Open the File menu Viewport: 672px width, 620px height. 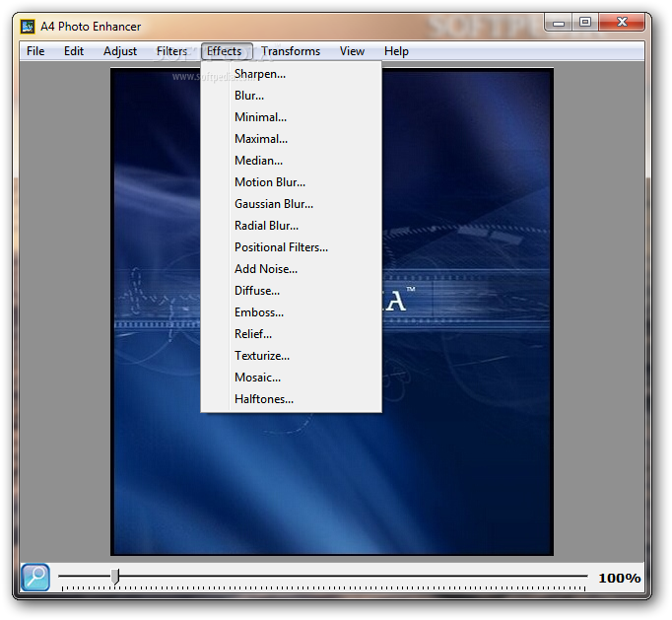pyautogui.click(x=35, y=51)
